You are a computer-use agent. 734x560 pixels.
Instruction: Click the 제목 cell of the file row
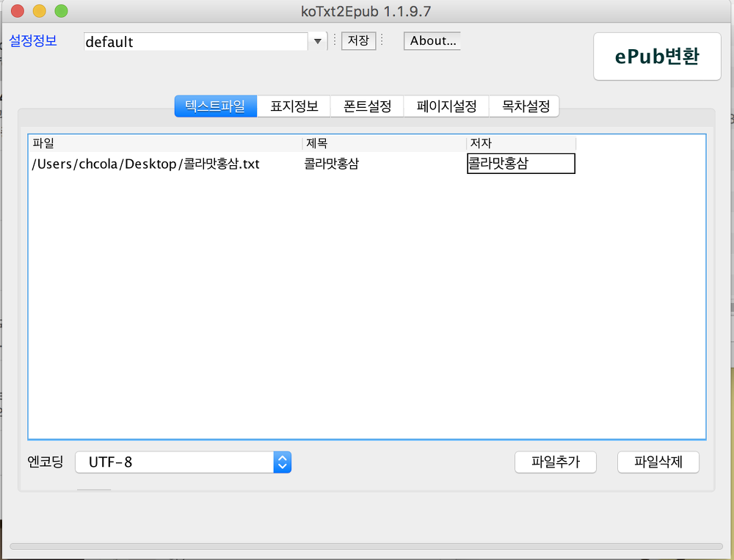point(383,164)
